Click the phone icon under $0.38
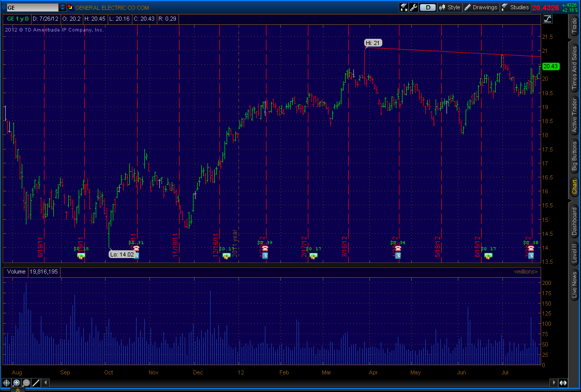Viewport: 581px width, 392px height. coord(531,249)
